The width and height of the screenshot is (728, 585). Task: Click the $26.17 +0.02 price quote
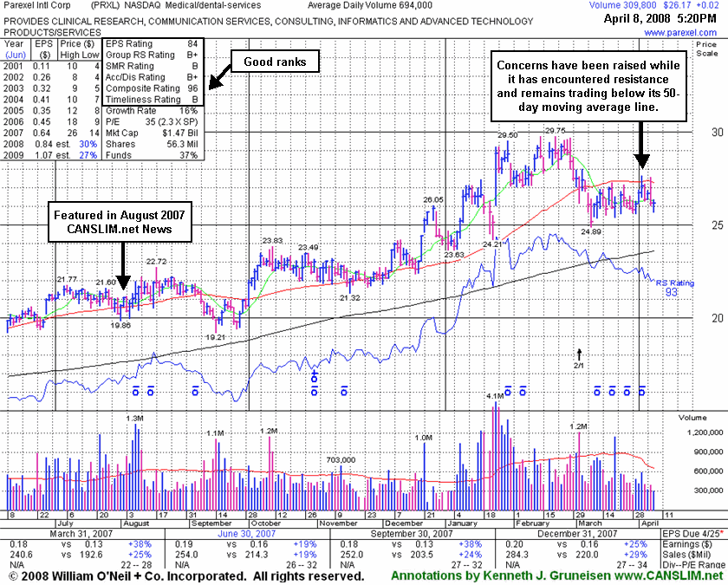tap(690, 5)
